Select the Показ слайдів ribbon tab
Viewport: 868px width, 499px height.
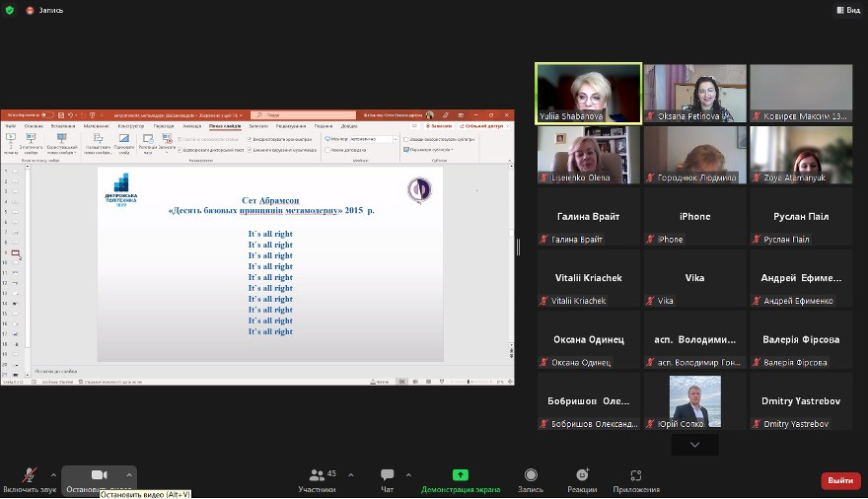click(225, 126)
